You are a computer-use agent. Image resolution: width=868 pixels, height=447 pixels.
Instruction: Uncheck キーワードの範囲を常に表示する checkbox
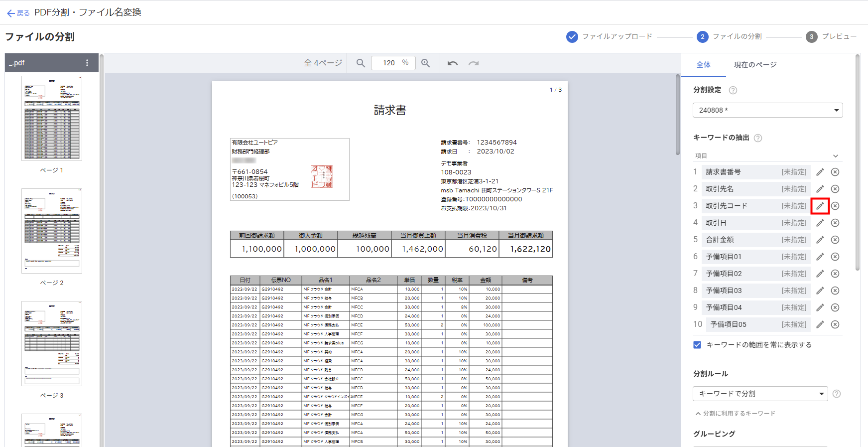coord(697,345)
